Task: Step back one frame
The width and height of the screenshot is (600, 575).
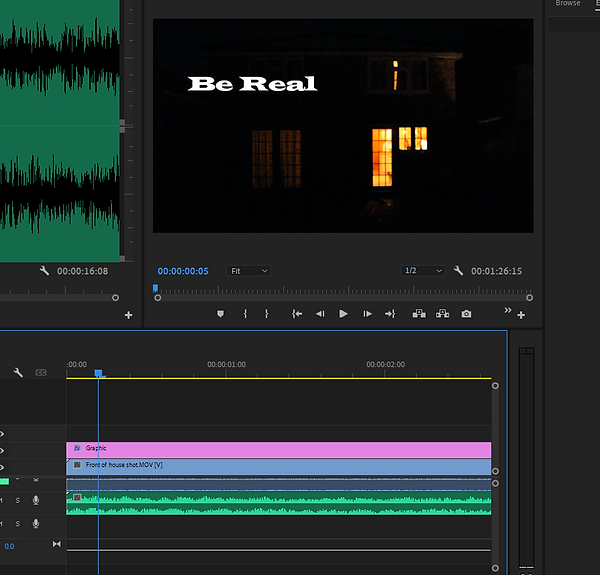Action: (x=320, y=314)
